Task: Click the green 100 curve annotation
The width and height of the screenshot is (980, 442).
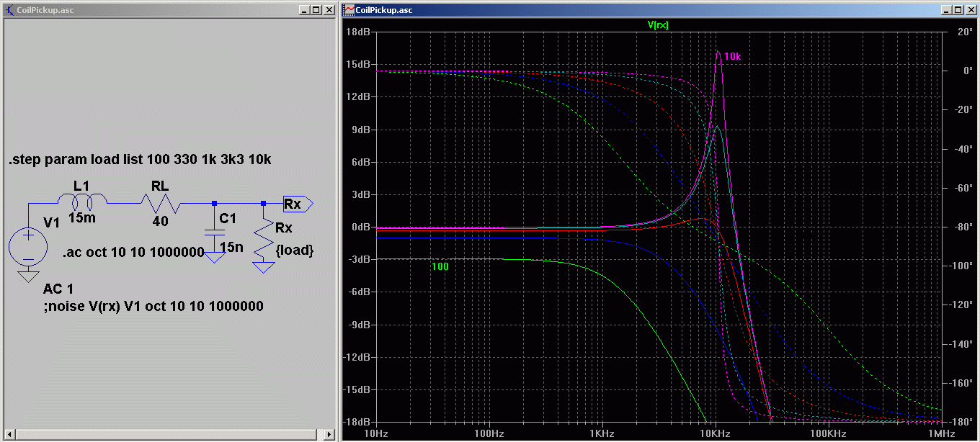Action: (x=440, y=266)
